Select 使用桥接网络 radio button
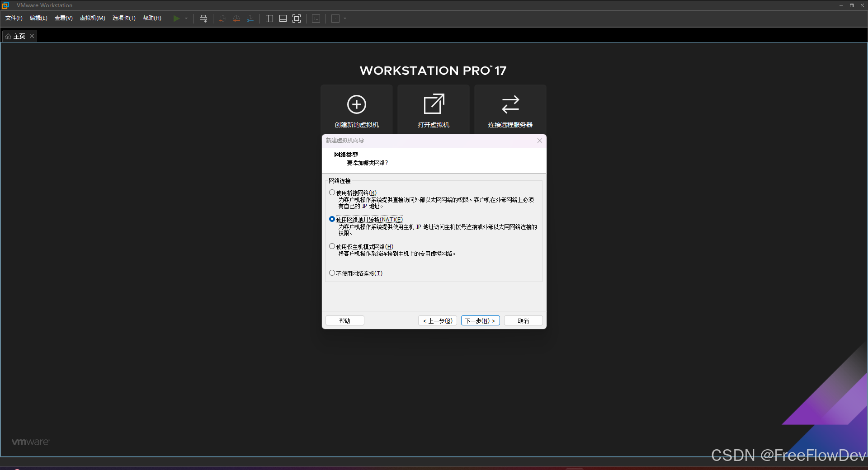 [x=332, y=192]
